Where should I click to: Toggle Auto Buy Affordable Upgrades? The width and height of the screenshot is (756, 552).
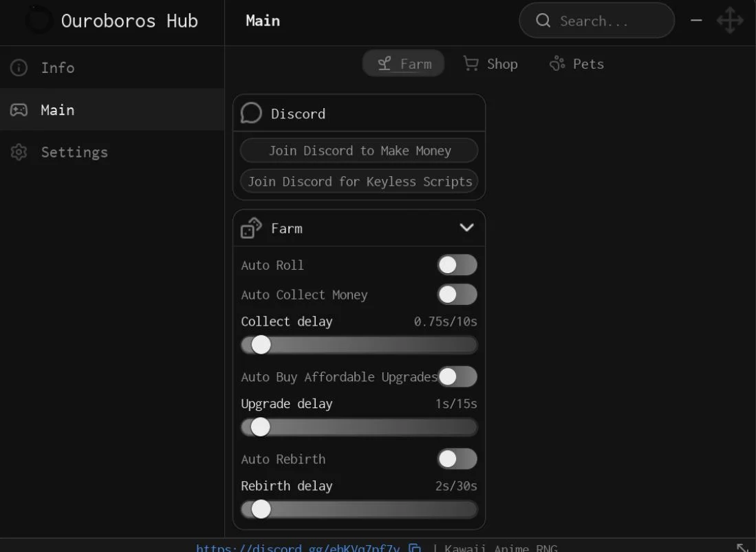coord(457,376)
